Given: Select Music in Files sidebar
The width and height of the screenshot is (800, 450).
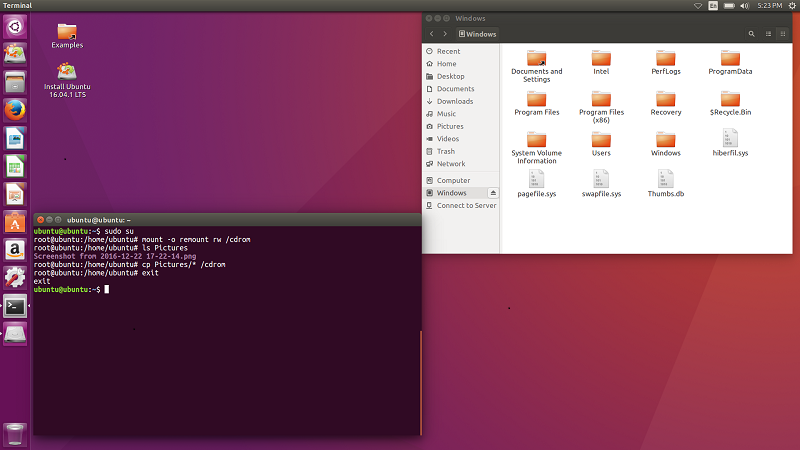Looking at the screenshot, I should pyautogui.click(x=461, y=114).
